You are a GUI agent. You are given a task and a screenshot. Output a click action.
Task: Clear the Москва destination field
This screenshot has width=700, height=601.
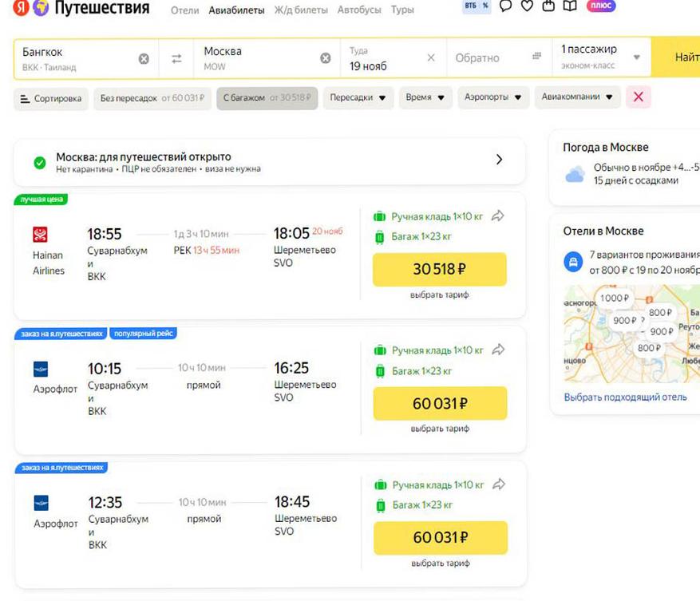click(326, 58)
